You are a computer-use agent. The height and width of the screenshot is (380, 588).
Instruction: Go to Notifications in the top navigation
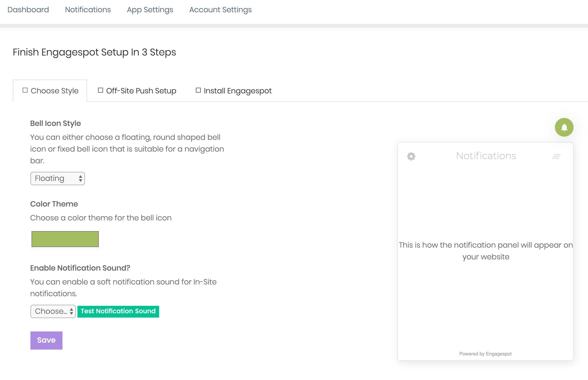[x=88, y=10]
